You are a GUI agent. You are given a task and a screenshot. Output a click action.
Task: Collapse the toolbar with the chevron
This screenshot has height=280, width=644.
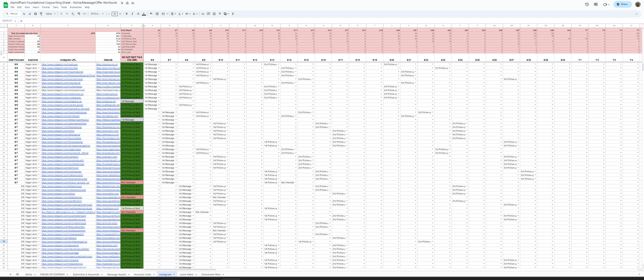click(636, 14)
